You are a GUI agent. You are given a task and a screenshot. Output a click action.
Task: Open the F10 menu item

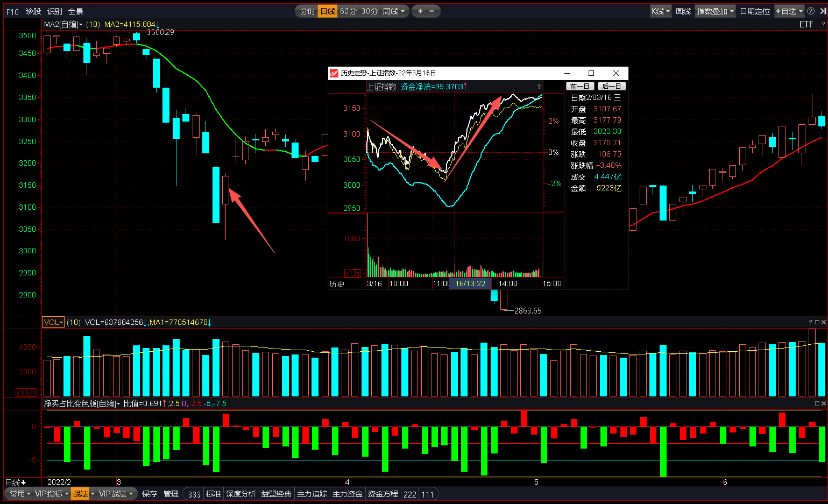[x=12, y=11]
